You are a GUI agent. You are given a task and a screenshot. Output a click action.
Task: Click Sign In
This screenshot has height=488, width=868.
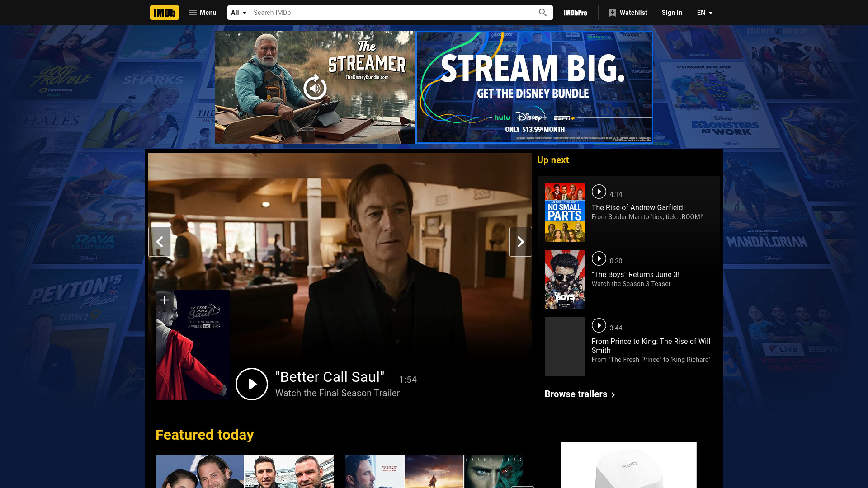[672, 13]
